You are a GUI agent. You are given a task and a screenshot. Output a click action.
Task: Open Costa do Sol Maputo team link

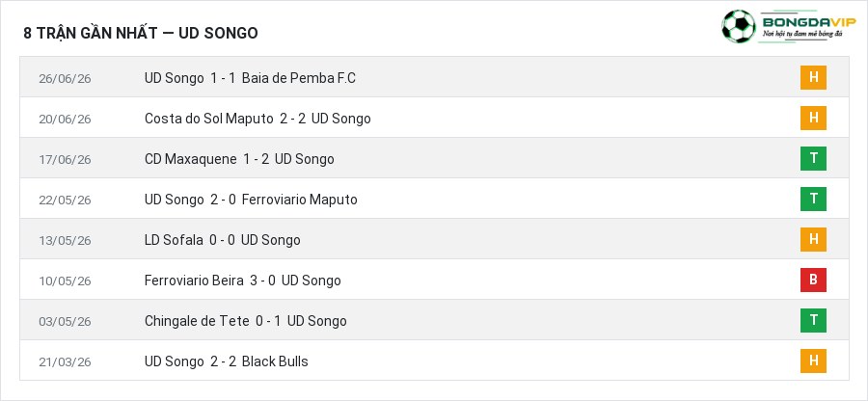pos(208,119)
